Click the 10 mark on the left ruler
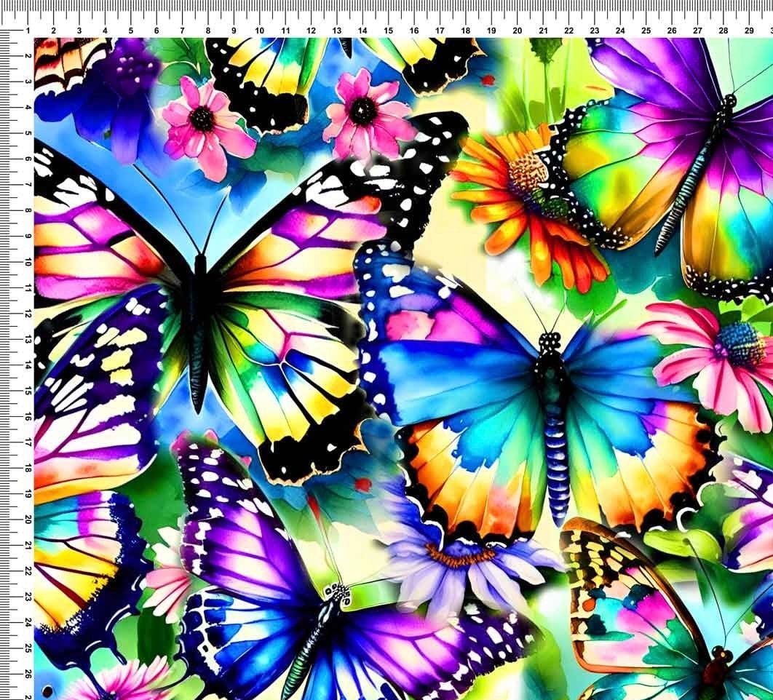 point(26,262)
